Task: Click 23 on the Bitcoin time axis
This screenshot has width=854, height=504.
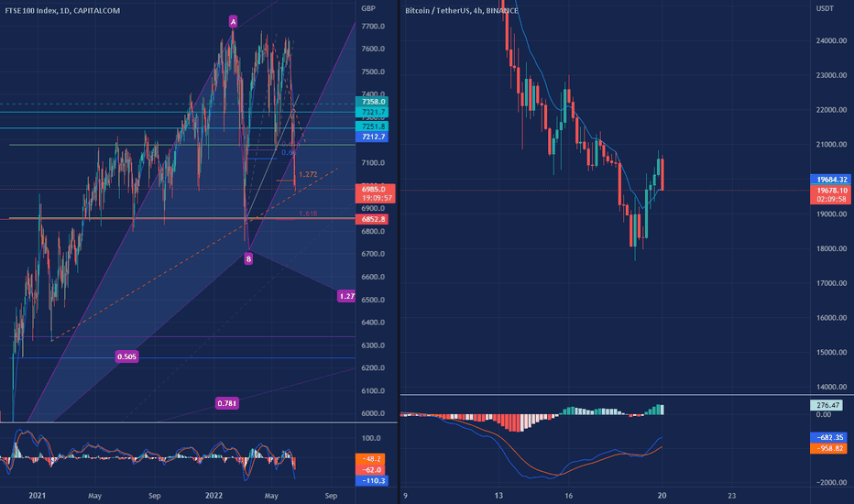Action: (731, 495)
